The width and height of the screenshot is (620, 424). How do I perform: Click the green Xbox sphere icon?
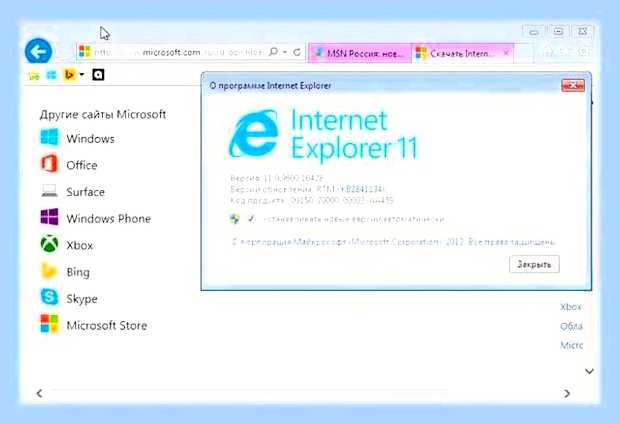(x=49, y=244)
